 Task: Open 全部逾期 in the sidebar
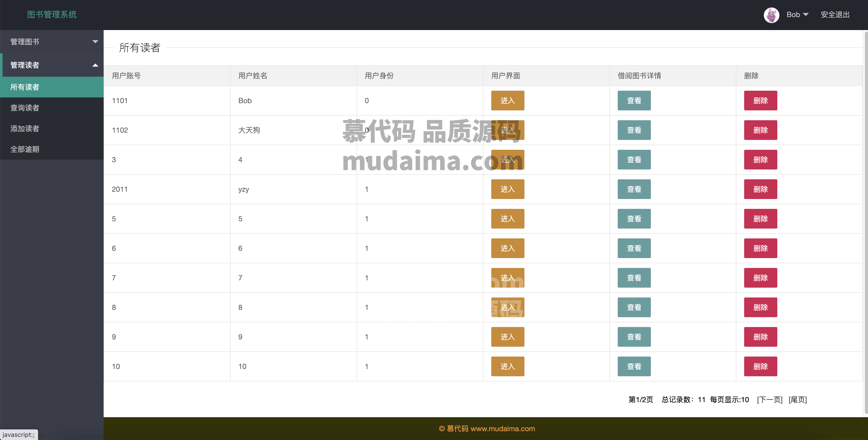(52, 149)
